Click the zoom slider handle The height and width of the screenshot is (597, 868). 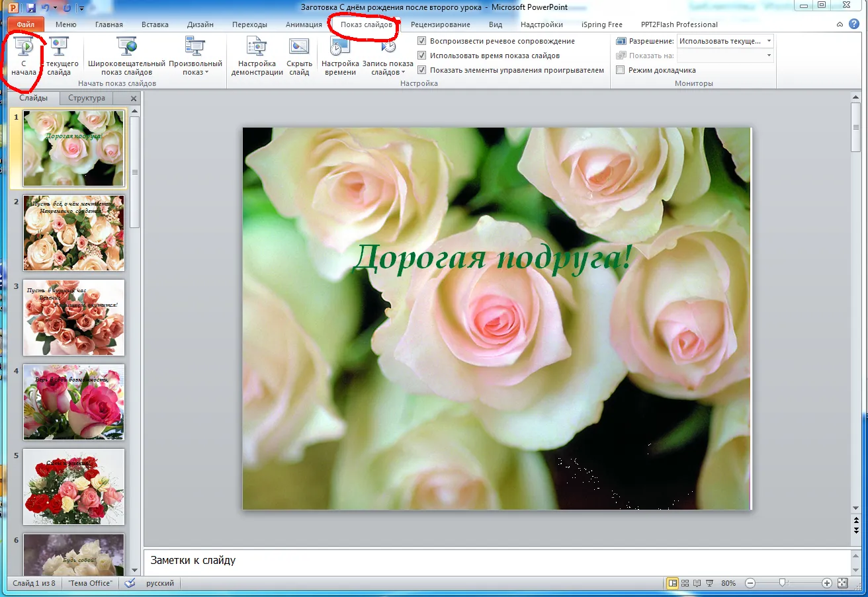pos(783,583)
